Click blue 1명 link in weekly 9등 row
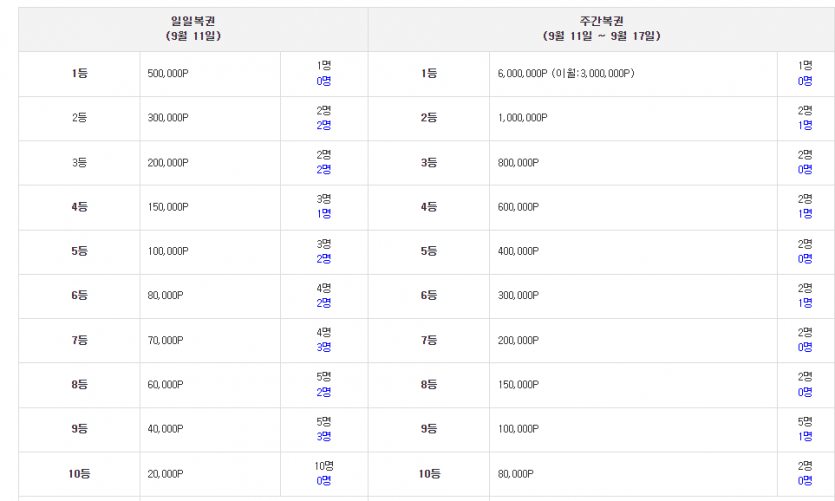 [x=805, y=436]
